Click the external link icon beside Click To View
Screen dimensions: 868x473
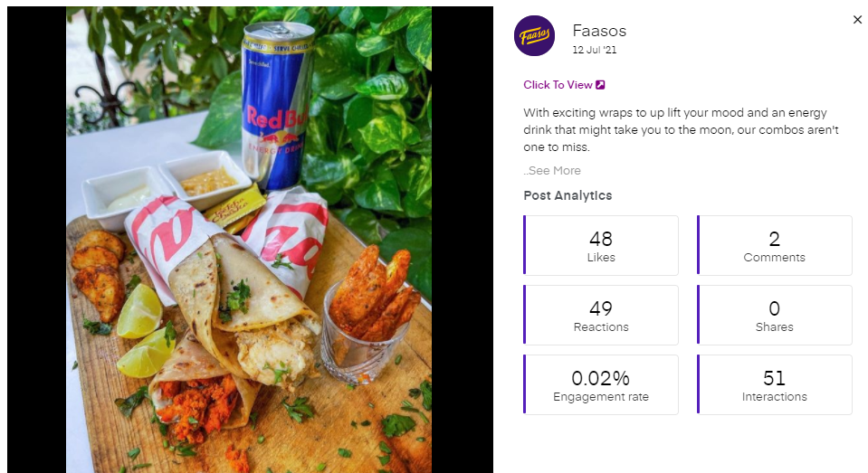pos(600,85)
